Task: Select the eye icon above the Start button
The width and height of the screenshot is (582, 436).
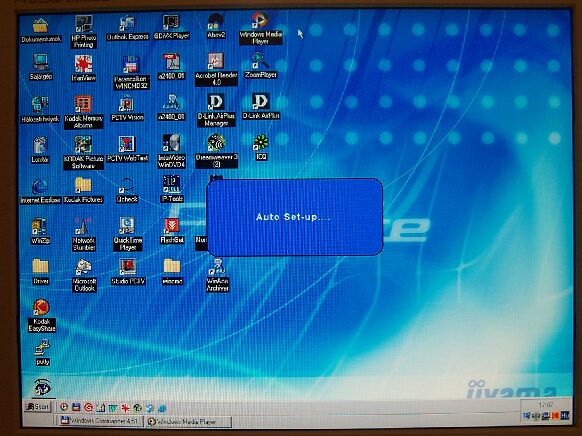Action: tap(42, 388)
